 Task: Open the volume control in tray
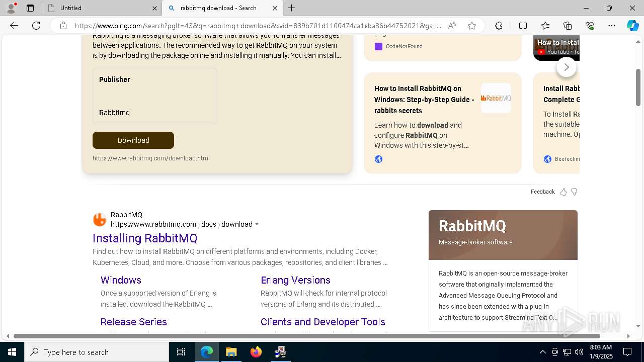[579, 352]
